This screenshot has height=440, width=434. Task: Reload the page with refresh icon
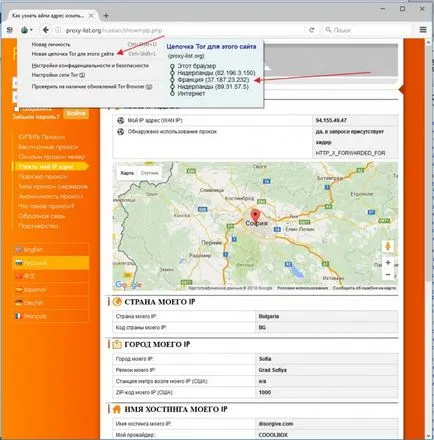tap(311, 30)
